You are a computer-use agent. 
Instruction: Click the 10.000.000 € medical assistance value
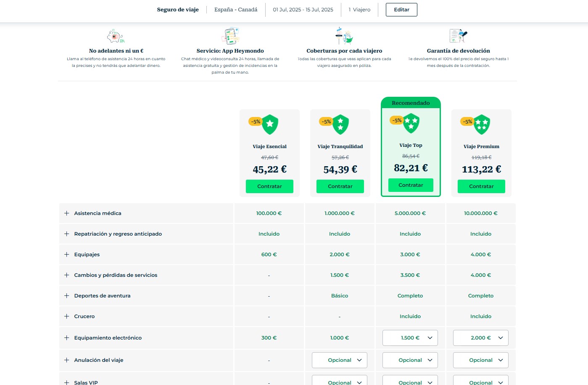[481, 213]
